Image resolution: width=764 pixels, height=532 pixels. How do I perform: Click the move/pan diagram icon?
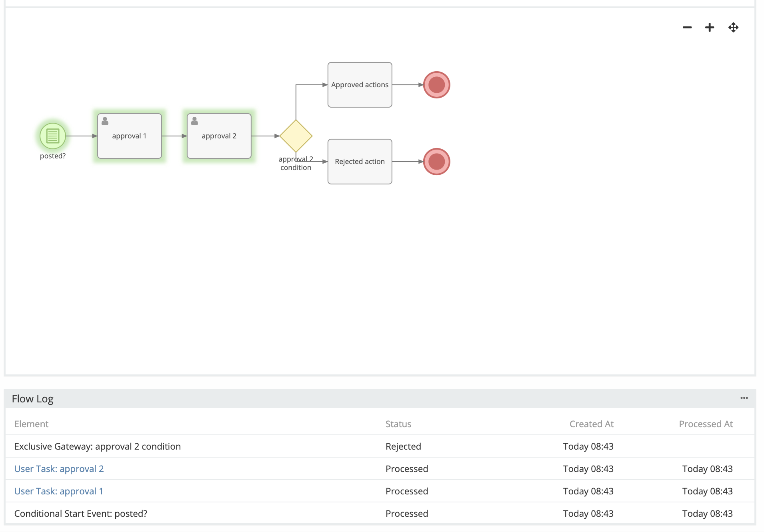(x=733, y=28)
